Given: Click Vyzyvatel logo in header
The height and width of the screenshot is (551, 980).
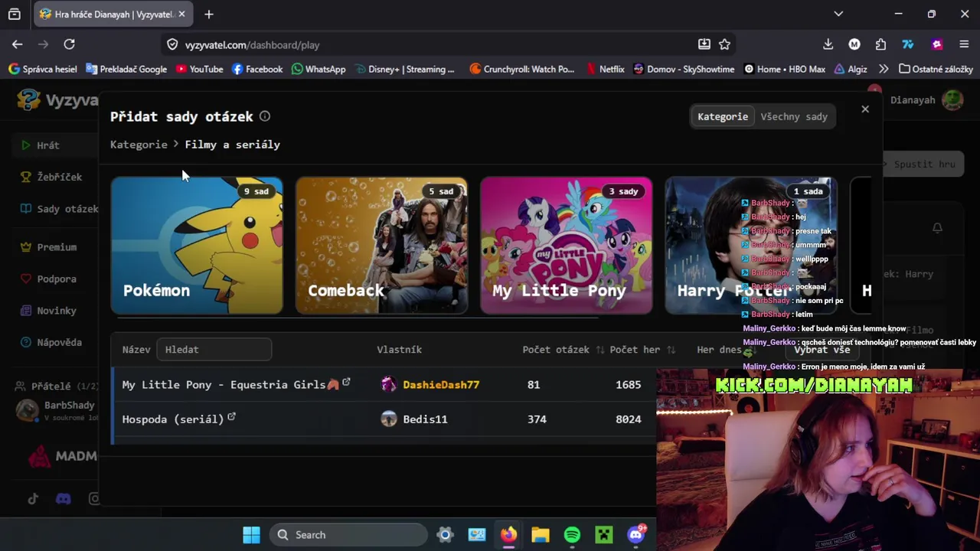Looking at the screenshot, I should pos(57,100).
